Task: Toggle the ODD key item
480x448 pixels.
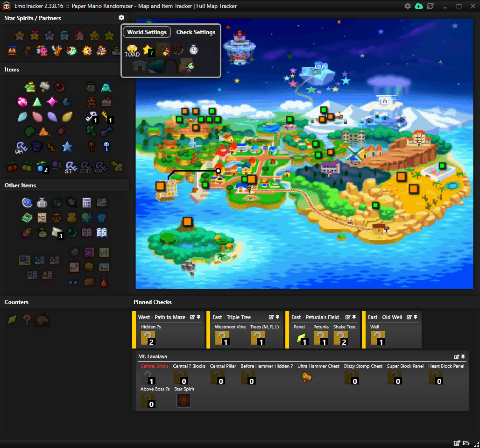Action: point(86,167)
